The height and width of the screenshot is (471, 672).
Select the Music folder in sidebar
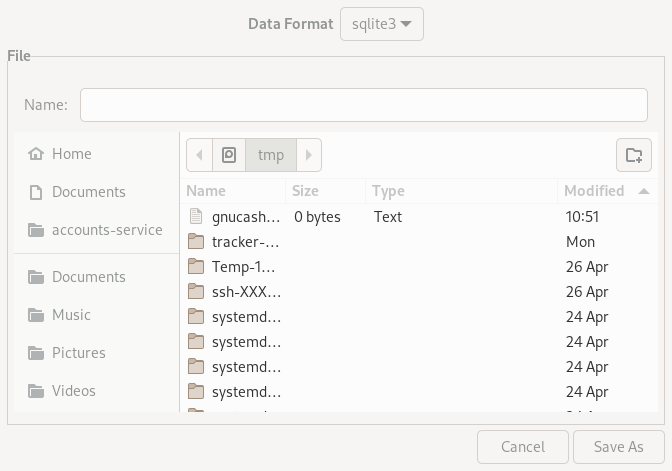click(71, 315)
